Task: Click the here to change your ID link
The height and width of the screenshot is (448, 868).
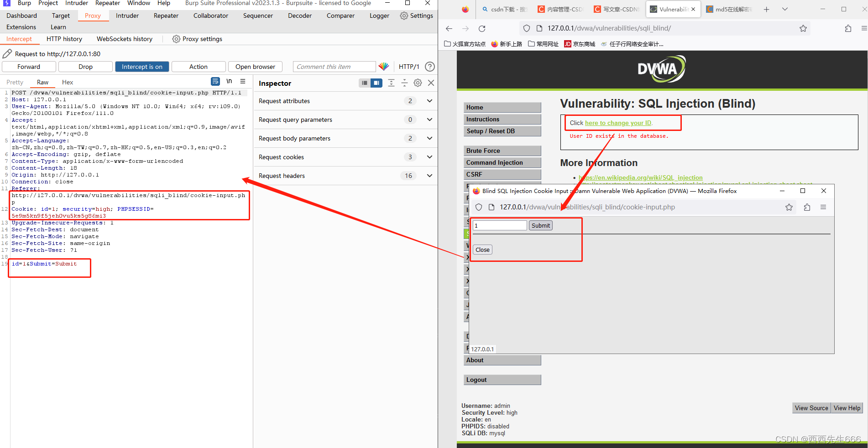Action: click(618, 123)
